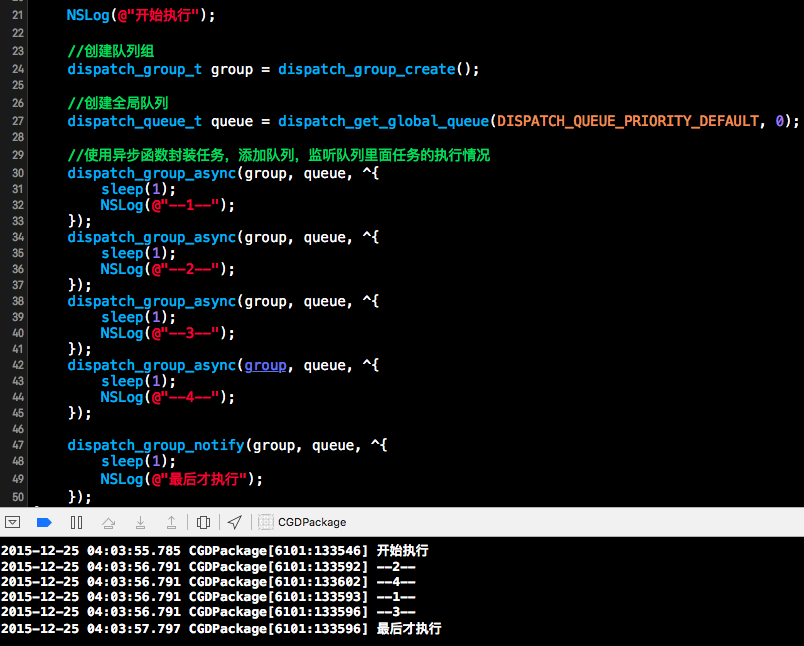Hide the debug area toggle icon
This screenshot has height=646, width=804.
12,522
